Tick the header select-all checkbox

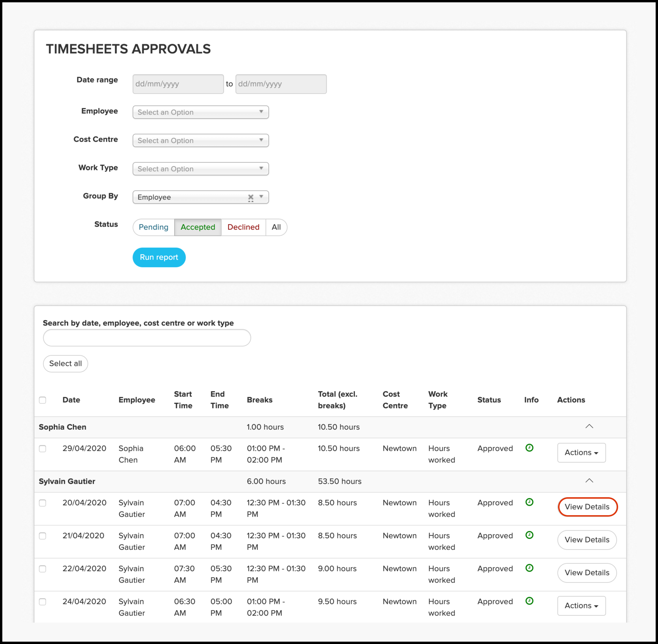[x=43, y=400]
